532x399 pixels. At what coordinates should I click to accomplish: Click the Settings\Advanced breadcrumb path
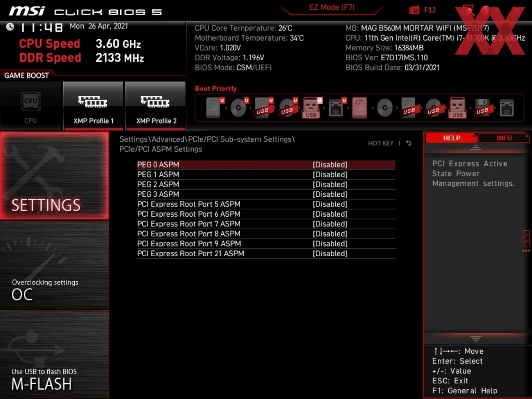pos(207,139)
